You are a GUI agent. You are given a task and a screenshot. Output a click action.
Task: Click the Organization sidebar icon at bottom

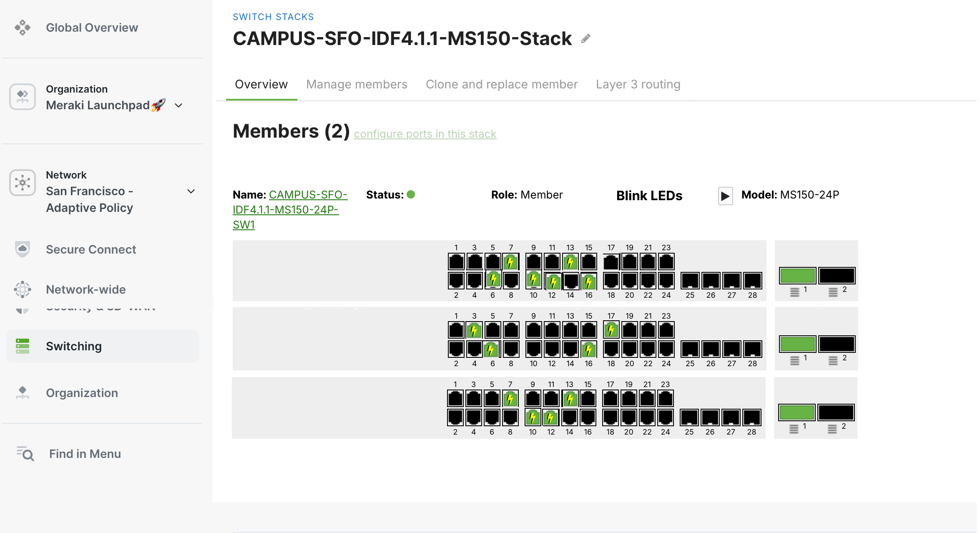[23, 392]
